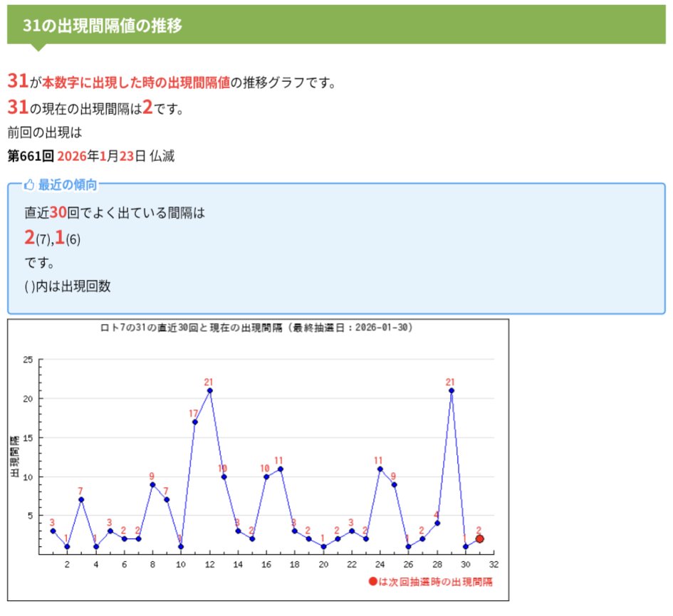Click the y-axis tick label 25
Viewport: 673px width, 616px height.
tap(28, 360)
